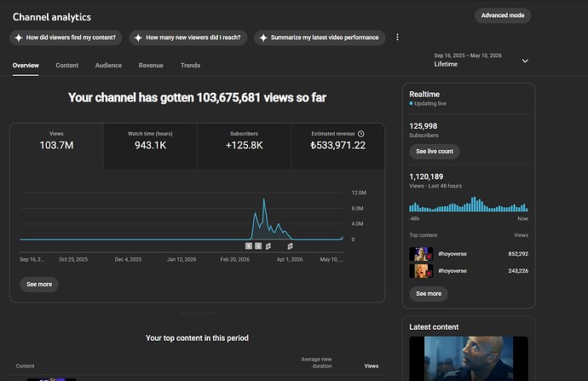Click See more under the views chart
This screenshot has height=381, width=588.
pos(39,284)
